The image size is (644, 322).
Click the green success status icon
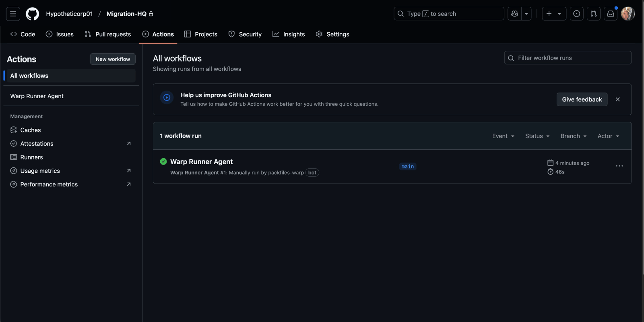click(x=163, y=161)
